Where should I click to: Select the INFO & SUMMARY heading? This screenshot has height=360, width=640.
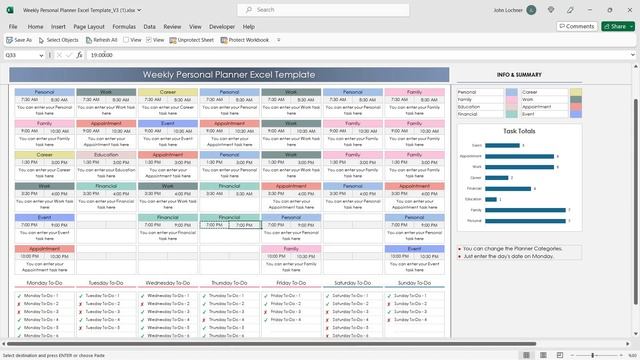click(x=519, y=75)
